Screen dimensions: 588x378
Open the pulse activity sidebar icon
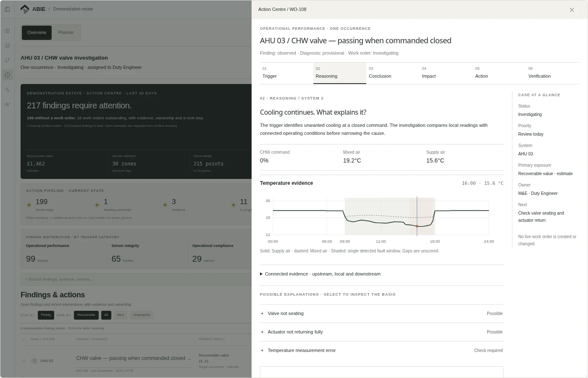click(x=7, y=89)
